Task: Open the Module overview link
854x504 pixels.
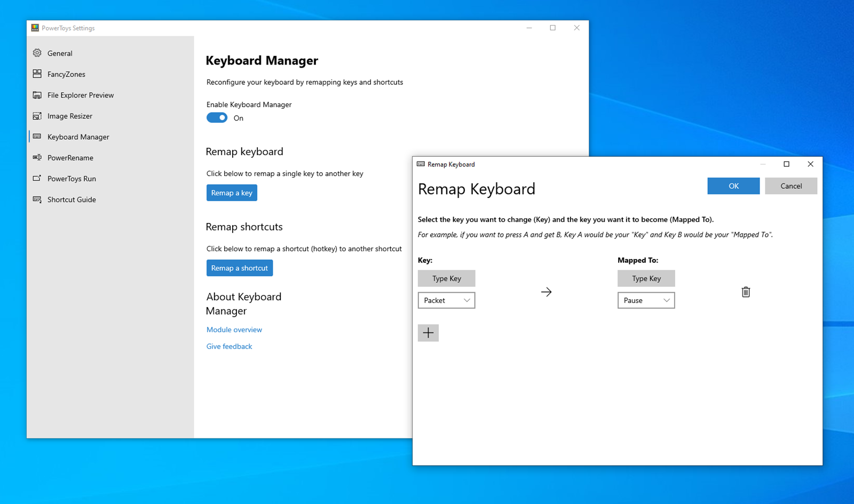Action: pyautogui.click(x=234, y=330)
